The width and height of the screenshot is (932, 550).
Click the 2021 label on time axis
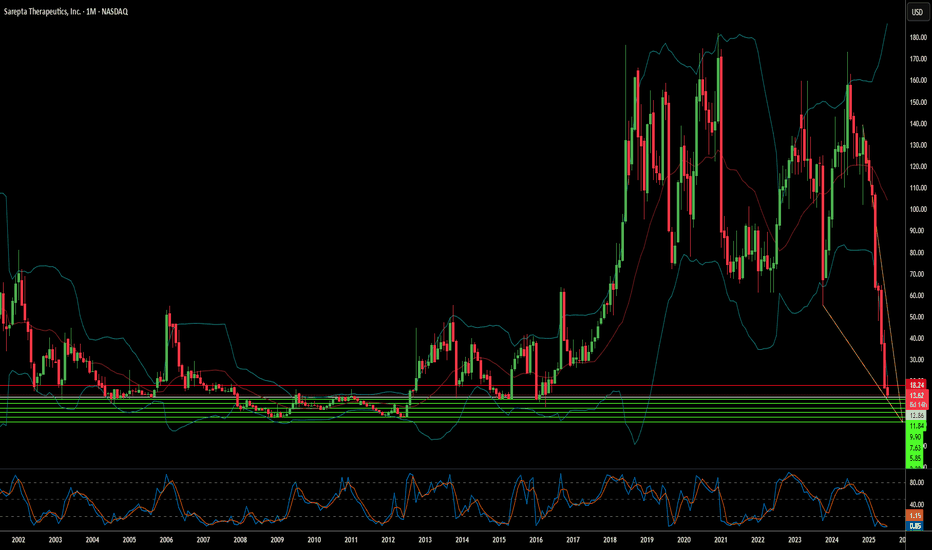point(720,540)
